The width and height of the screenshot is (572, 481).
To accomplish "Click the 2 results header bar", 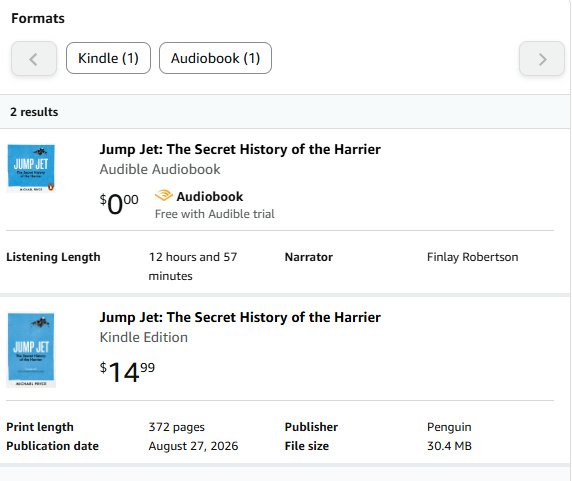I will pos(285,112).
